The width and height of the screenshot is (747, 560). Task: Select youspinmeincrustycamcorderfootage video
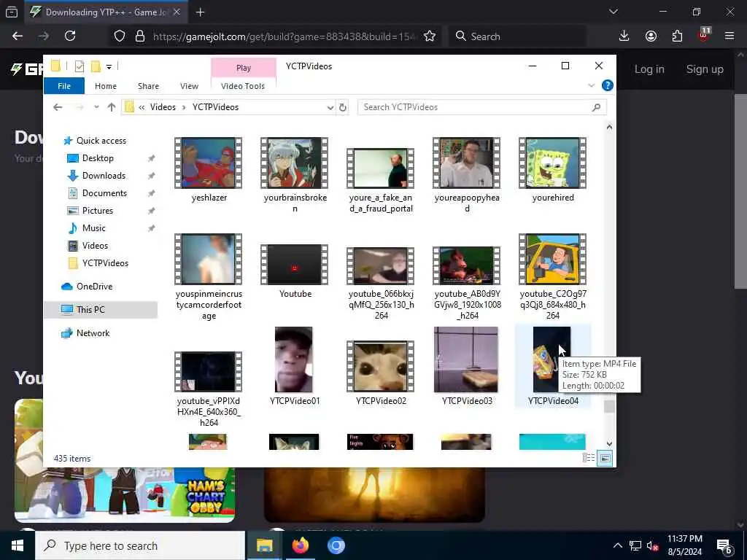pyautogui.click(x=209, y=276)
